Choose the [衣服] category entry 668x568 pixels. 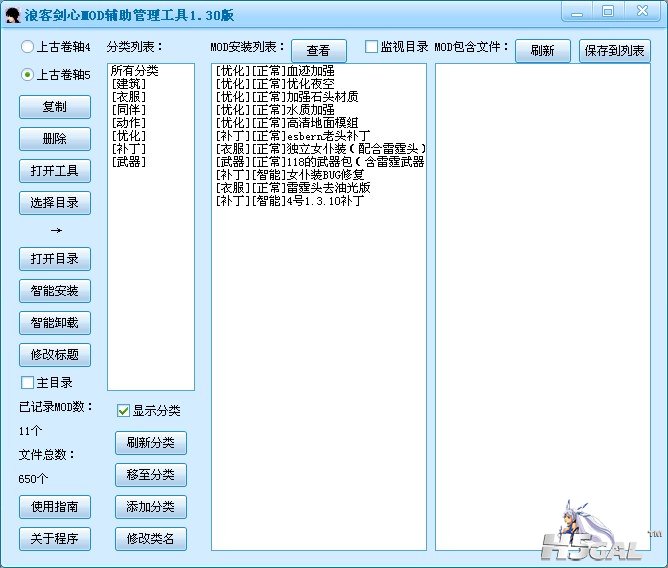(128, 98)
